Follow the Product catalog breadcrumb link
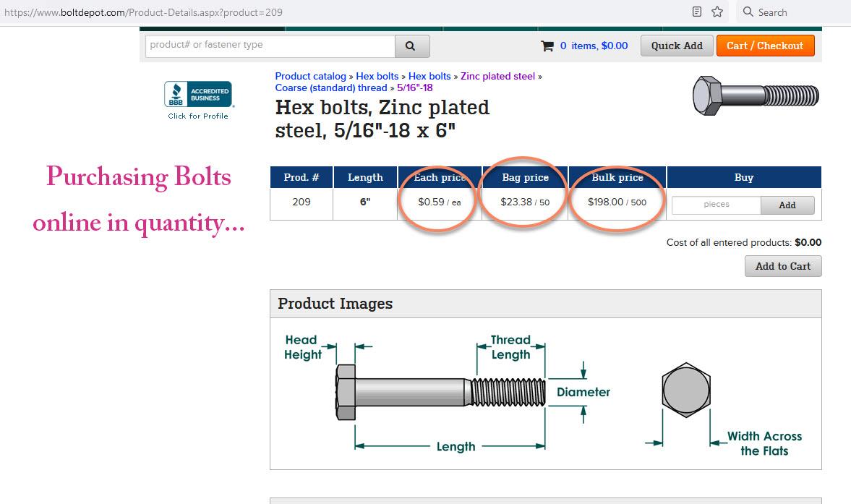 [x=310, y=77]
